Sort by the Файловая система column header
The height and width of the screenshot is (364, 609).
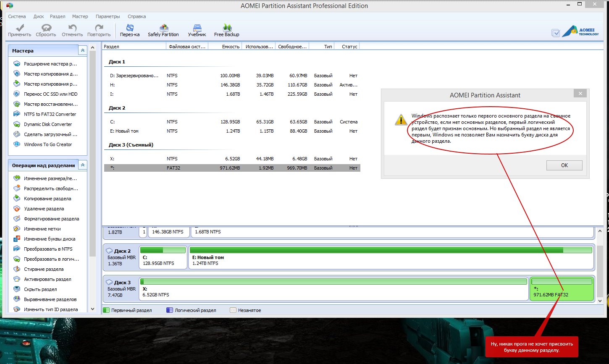pyautogui.click(x=187, y=47)
